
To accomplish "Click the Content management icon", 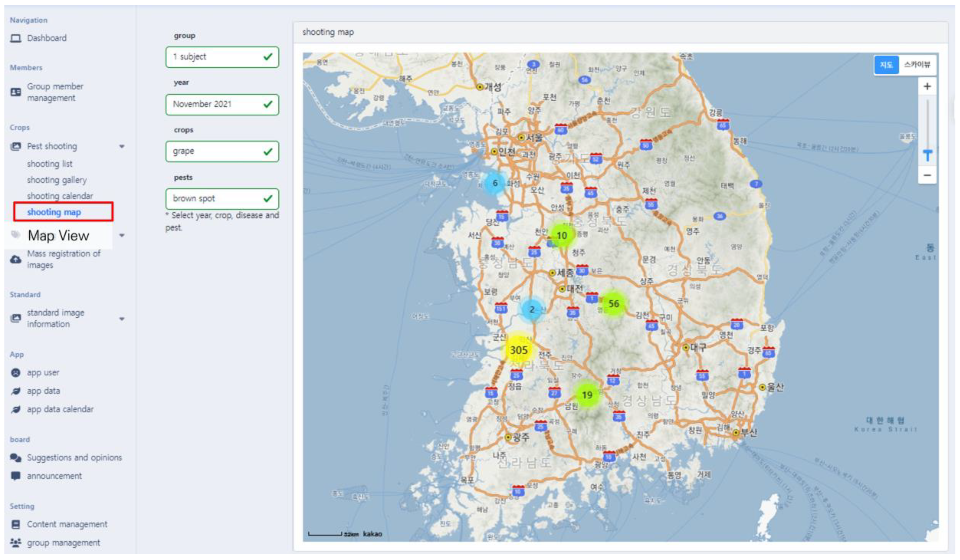I will pyautogui.click(x=16, y=525).
